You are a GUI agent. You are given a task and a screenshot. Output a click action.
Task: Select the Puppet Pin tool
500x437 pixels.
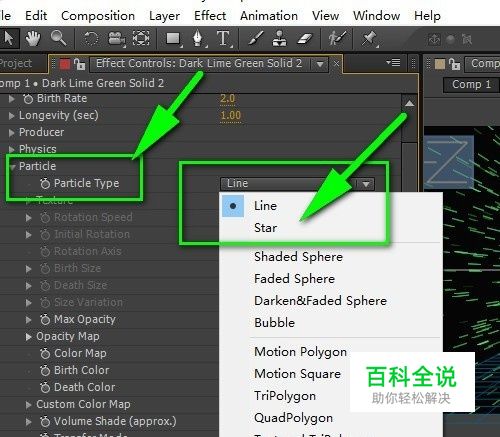[369, 39]
